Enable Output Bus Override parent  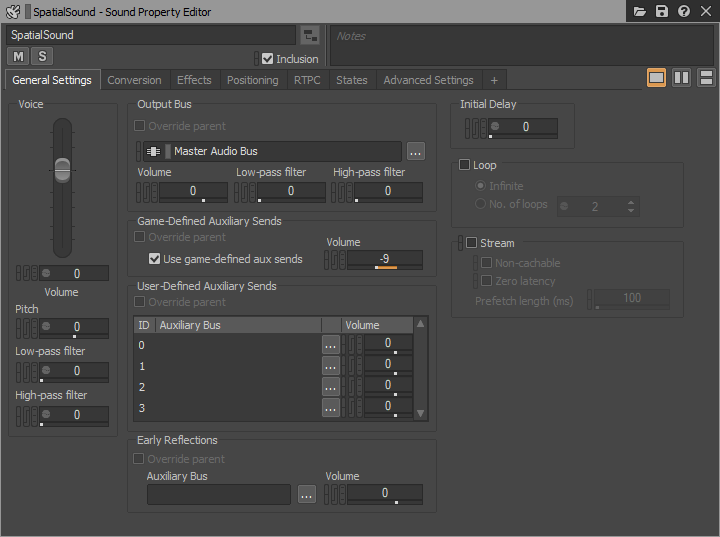coord(140,125)
